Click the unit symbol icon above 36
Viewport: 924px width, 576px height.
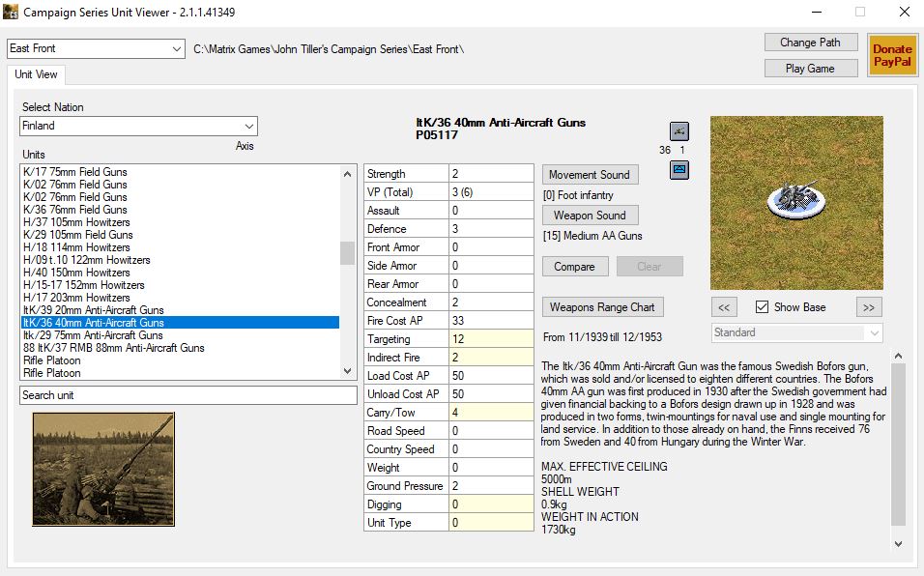click(679, 130)
